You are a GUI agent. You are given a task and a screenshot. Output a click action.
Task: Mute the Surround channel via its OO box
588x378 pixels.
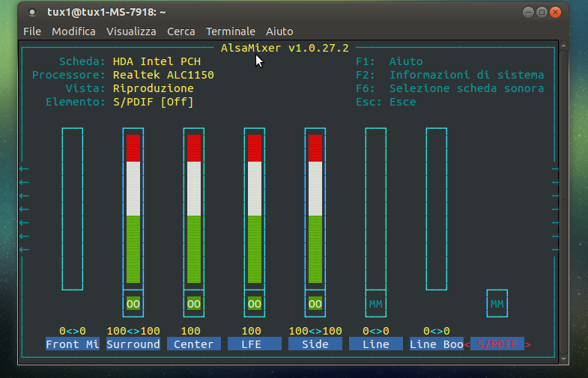(133, 304)
